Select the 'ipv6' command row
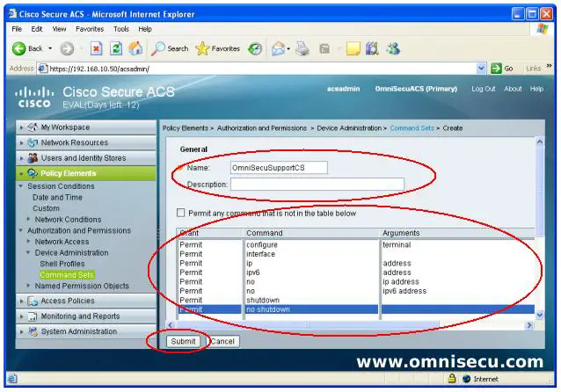The image size is (561, 392). tap(356, 272)
